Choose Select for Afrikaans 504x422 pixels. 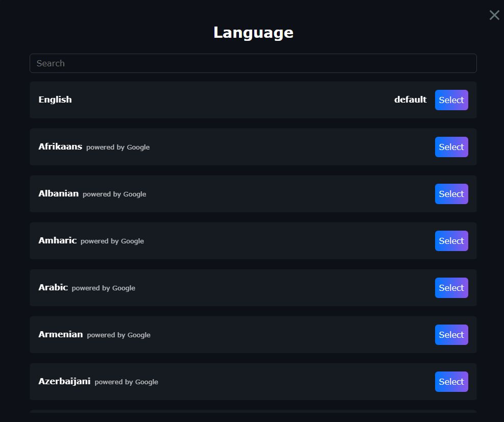[x=451, y=147]
